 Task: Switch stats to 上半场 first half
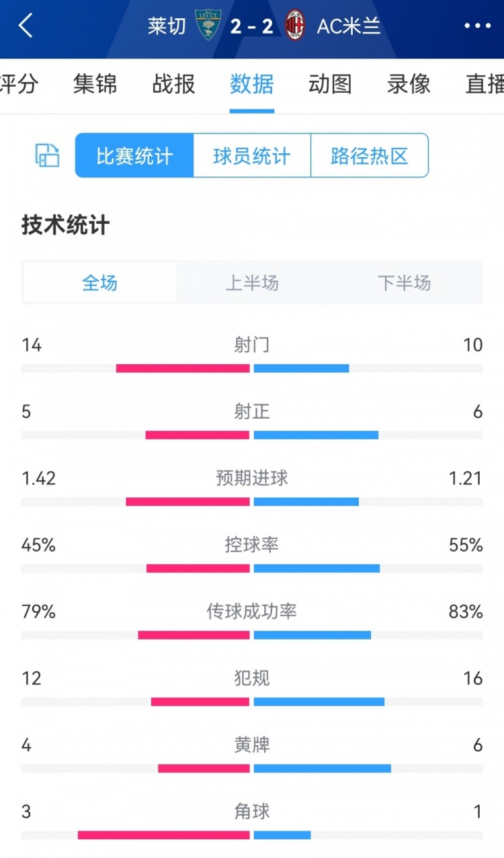251,283
